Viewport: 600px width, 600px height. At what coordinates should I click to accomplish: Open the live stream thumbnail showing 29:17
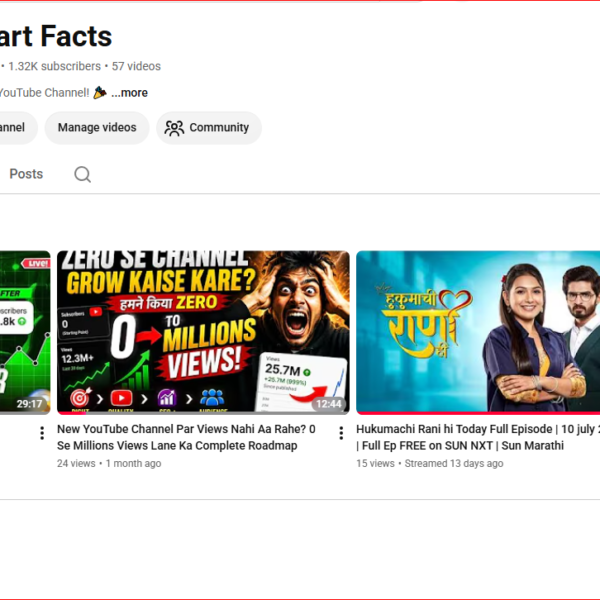click(25, 332)
